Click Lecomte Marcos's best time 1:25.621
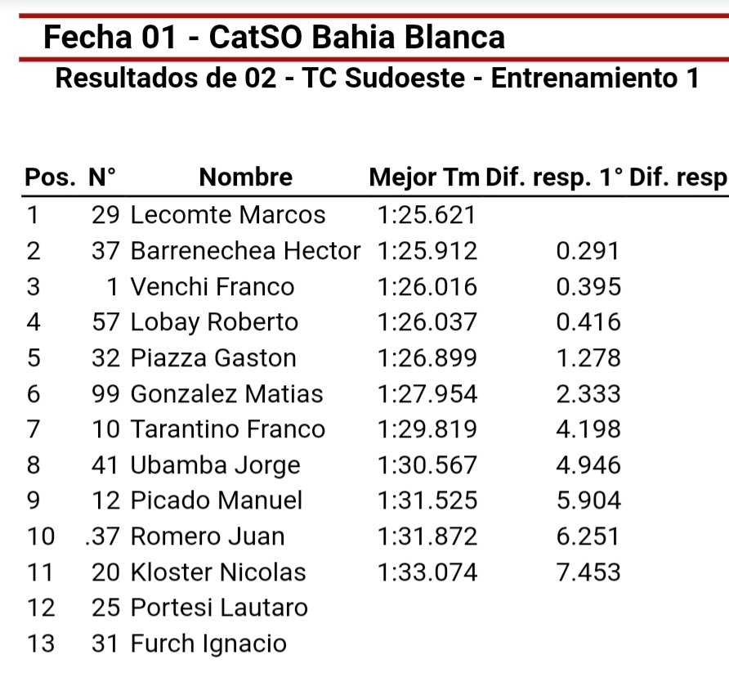Screen dimensions: 729x700 427,215
